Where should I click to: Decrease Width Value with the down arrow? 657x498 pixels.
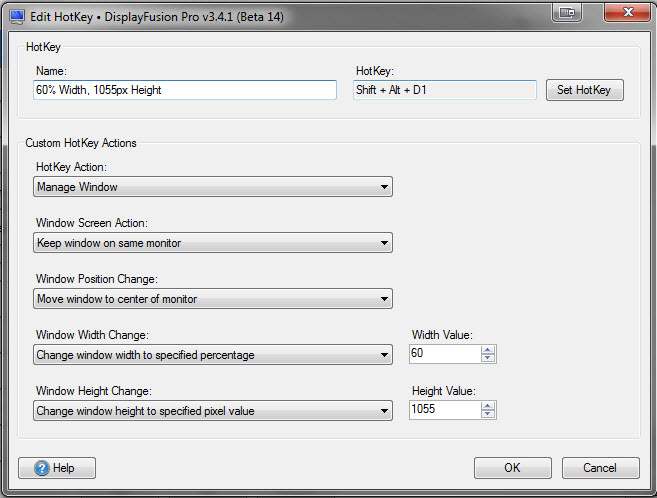[488, 359]
